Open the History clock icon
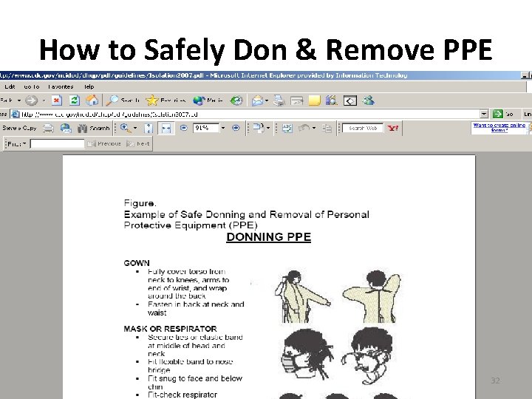This screenshot has height=399, width=532. pos(236,100)
